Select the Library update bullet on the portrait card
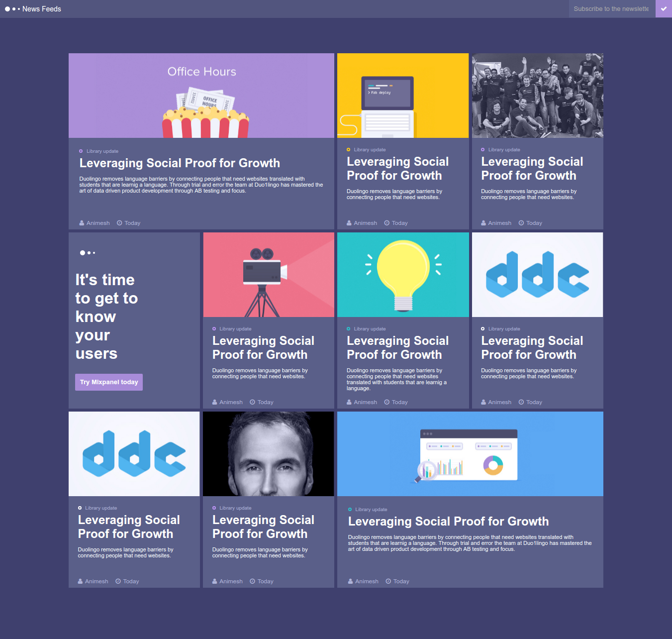 point(214,508)
